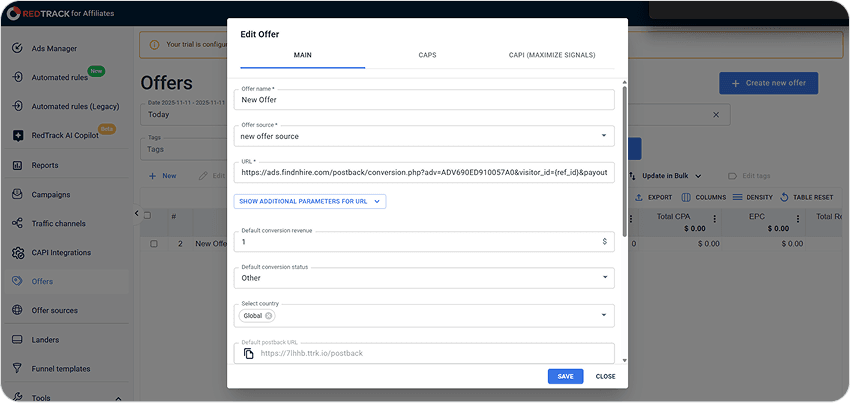Click the Campaigns sidebar icon
The image size is (850, 403).
pyautogui.click(x=17, y=194)
